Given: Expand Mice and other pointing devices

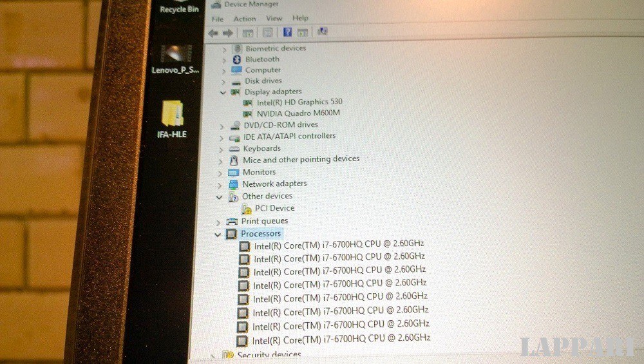Looking at the screenshot, I should coord(220,162).
